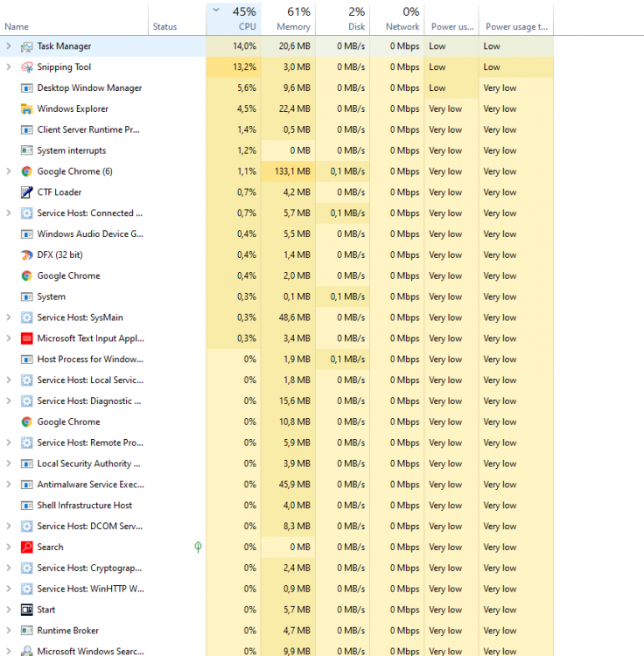Click the Service Host: Cryptographic gear icon

pos(27,569)
